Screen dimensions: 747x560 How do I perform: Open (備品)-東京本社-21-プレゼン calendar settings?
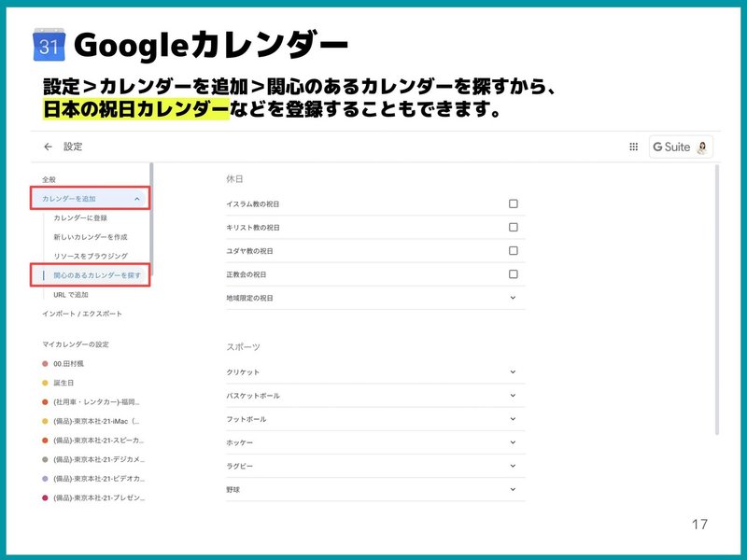pos(99,497)
